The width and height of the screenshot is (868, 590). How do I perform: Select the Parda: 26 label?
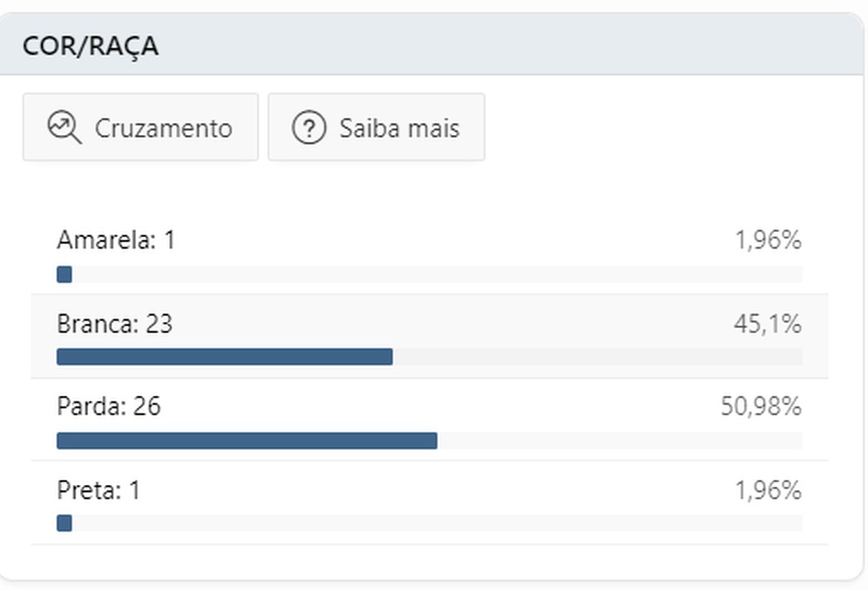coord(108,407)
